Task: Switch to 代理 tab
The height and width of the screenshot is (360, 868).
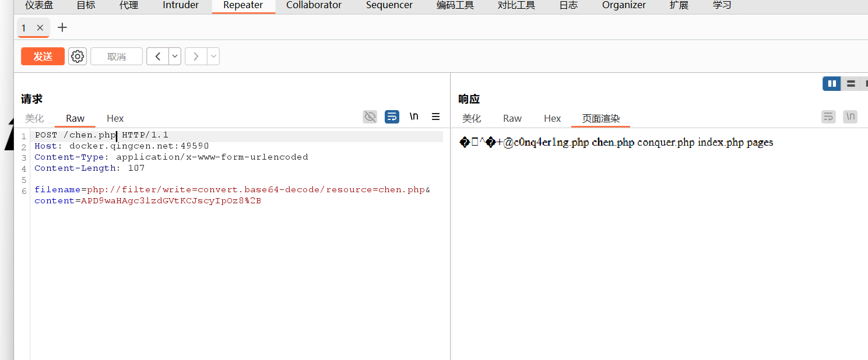Action: 129,5
